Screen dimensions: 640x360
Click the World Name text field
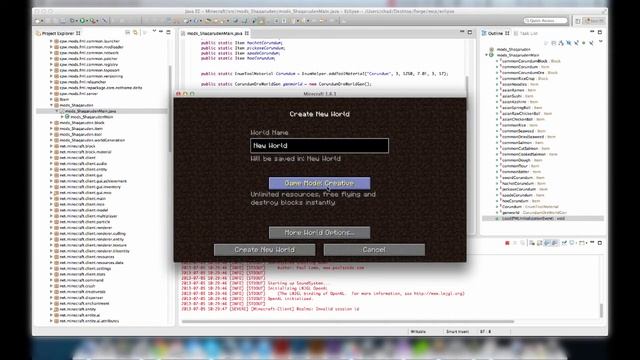coord(319,145)
